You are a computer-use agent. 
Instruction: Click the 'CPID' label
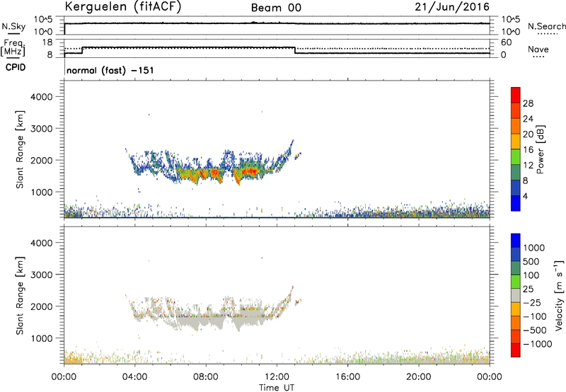[x=16, y=67]
